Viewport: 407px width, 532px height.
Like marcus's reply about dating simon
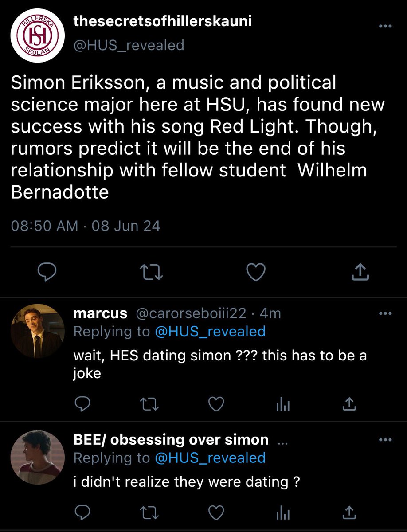(x=216, y=403)
